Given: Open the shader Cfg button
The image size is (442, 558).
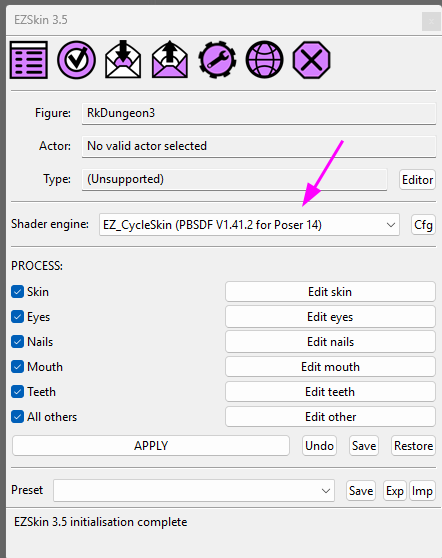Looking at the screenshot, I should click(x=423, y=225).
